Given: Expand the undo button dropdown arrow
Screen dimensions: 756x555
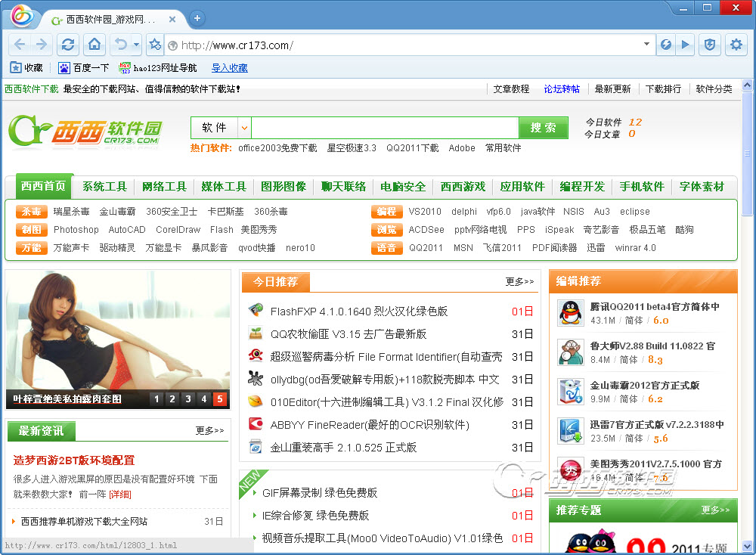Looking at the screenshot, I should coord(136,45).
